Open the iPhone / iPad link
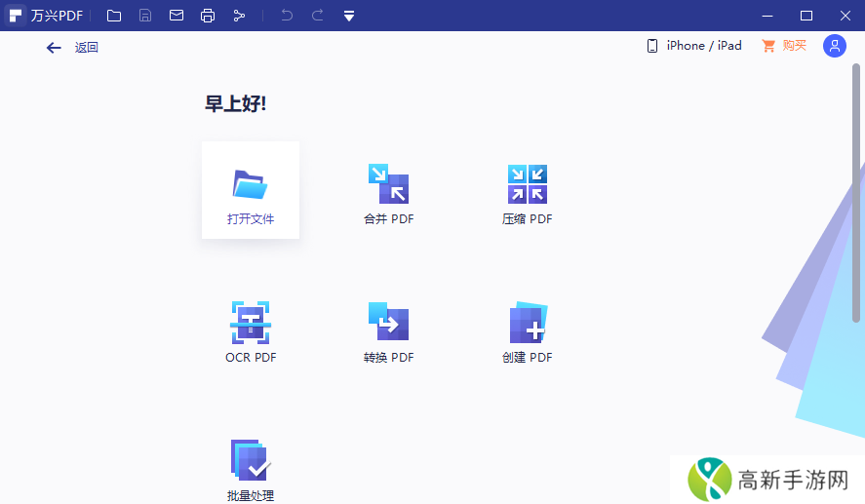 pyautogui.click(x=694, y=46)
